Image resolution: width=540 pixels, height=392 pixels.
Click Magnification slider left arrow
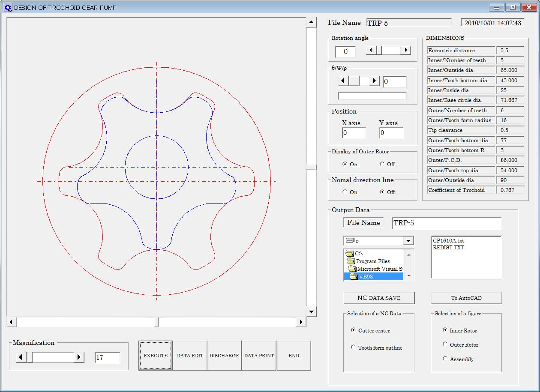(21, 357)
